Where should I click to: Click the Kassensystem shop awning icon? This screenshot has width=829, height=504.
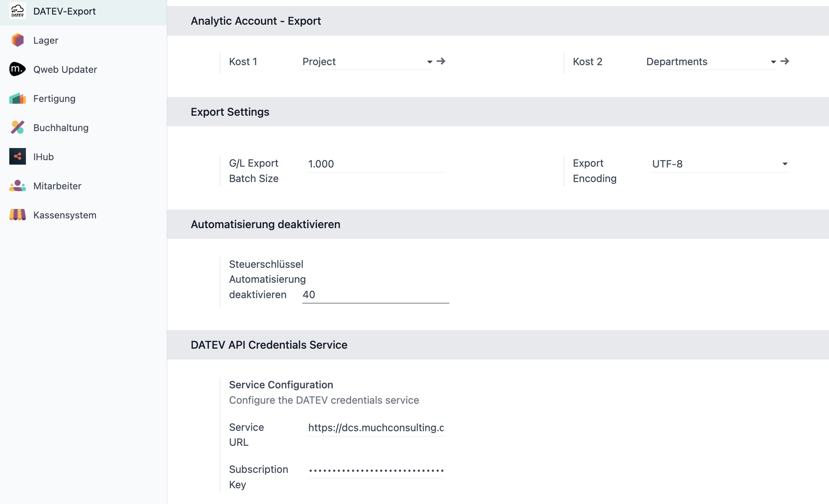point(17,215)
